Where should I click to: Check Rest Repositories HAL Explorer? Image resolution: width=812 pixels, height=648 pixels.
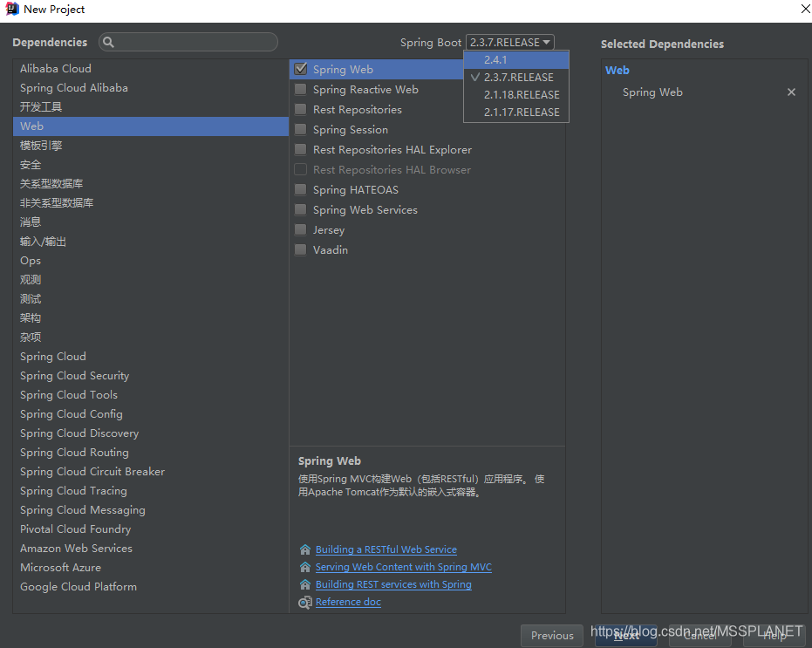coord(300,150)
